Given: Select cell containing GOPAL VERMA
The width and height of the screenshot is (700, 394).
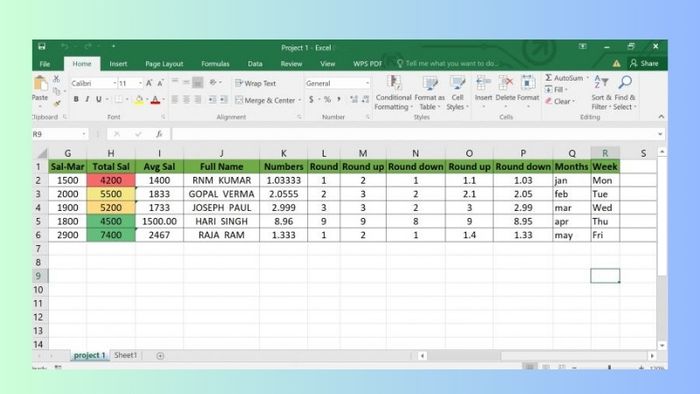Looking at the screenshot, I should 221,194.
